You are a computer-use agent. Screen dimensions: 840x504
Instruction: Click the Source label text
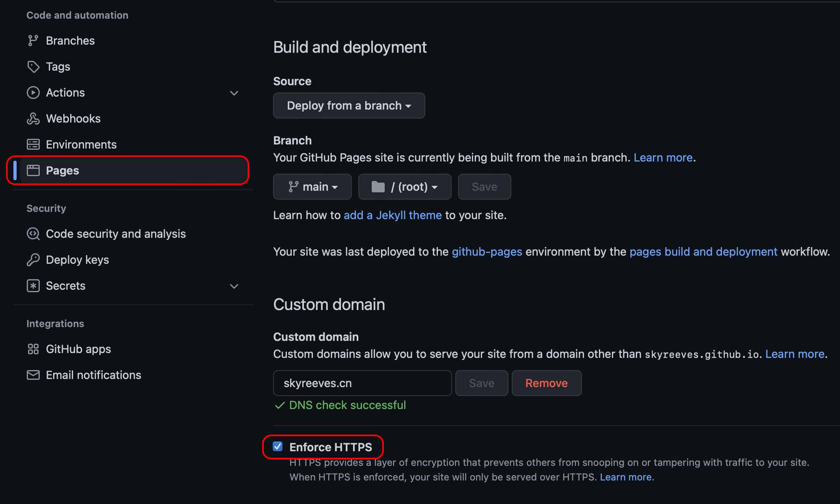click(x=292, y=81)
